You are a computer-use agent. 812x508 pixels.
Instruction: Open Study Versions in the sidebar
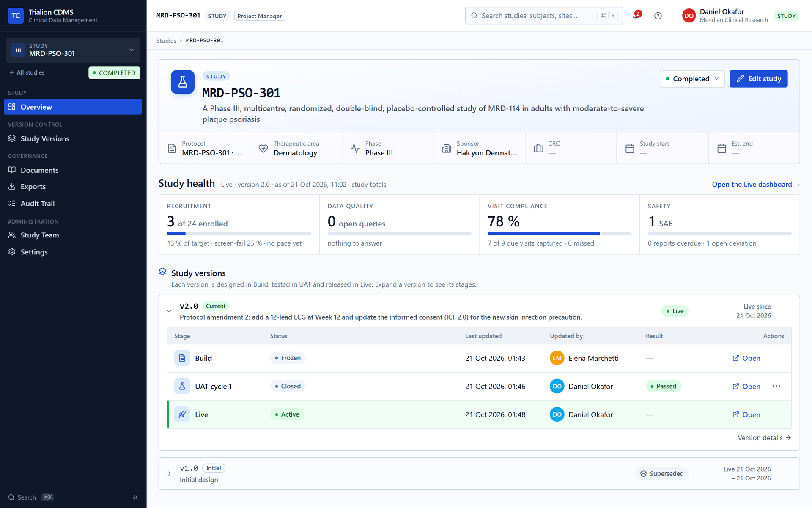click(73, 138)
